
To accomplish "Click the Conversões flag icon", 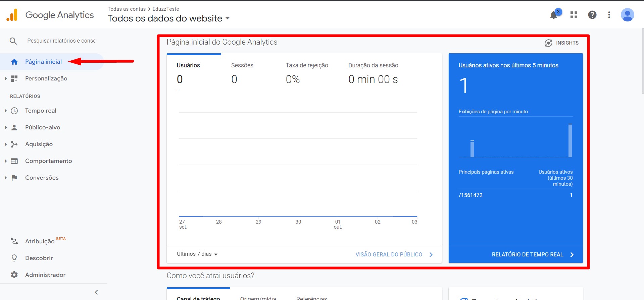I will 14,178.
